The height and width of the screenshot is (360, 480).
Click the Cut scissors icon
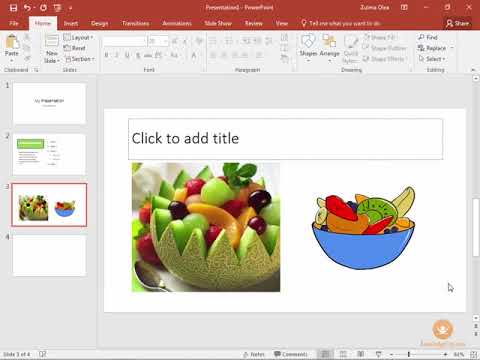[x=27, y=37]
